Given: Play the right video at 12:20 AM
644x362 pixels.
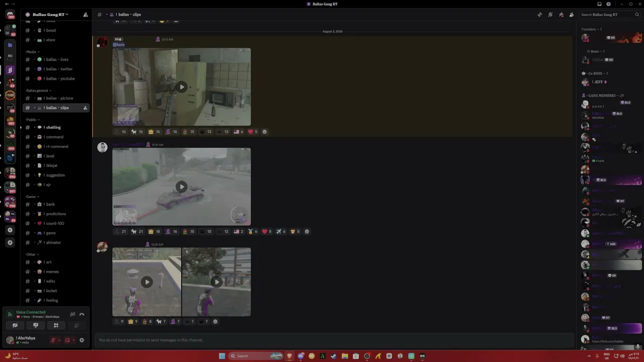Looking at the screenshot, I should (216, 282).
